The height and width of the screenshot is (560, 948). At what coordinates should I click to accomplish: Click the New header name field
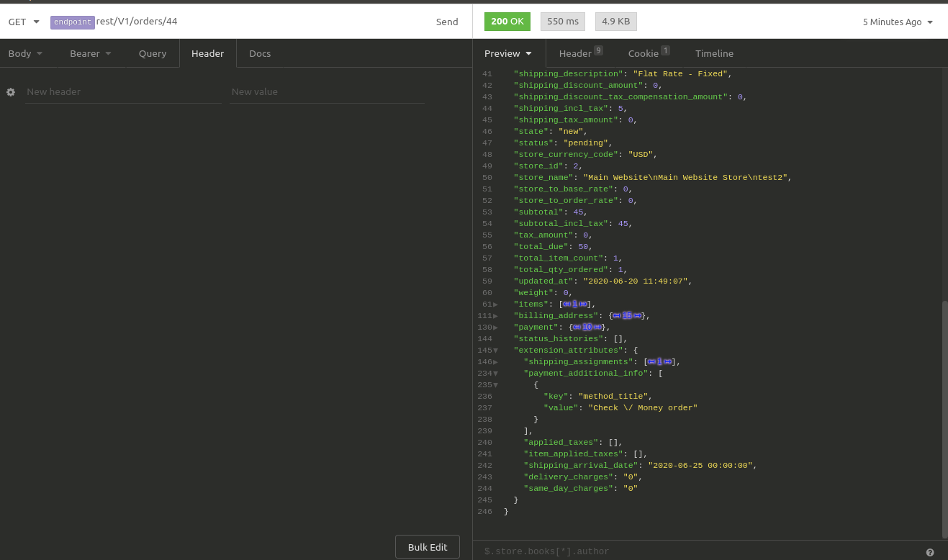pyautogui.click(x=122, y=92)
